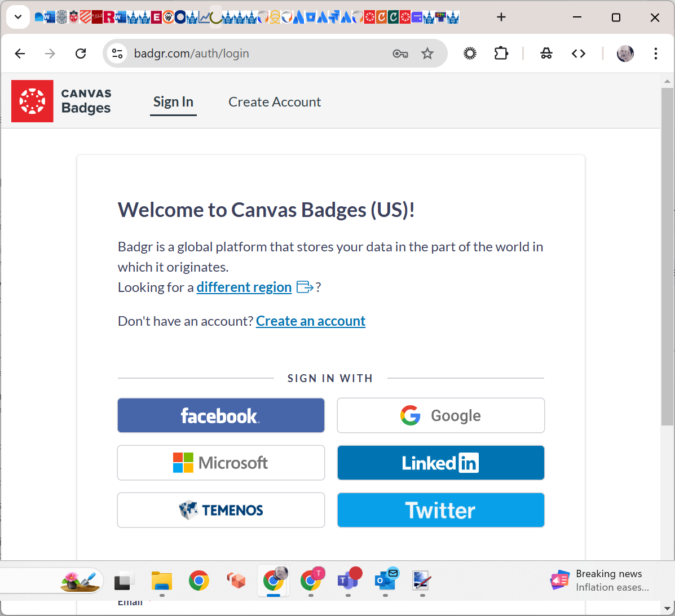Sign in with Microsoft

point(221,463)
